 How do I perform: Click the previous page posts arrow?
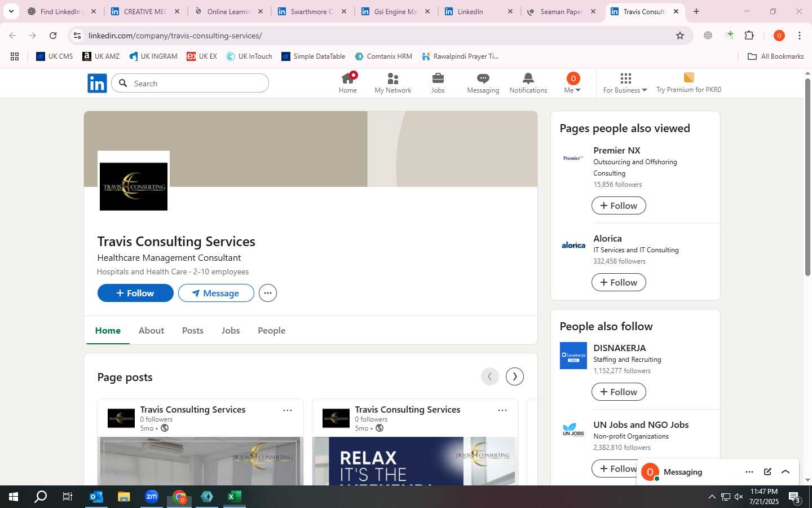point(490,376)
